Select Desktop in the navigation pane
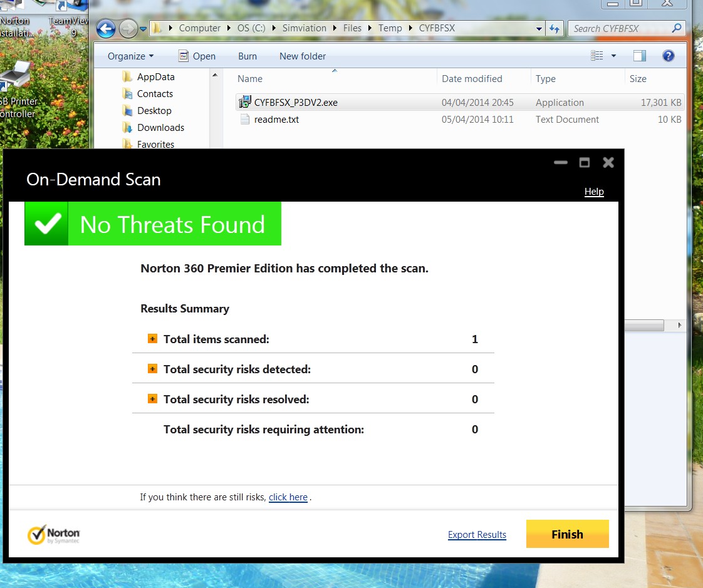This screenshot has width=703, height=588. click(x=154, y=111)
